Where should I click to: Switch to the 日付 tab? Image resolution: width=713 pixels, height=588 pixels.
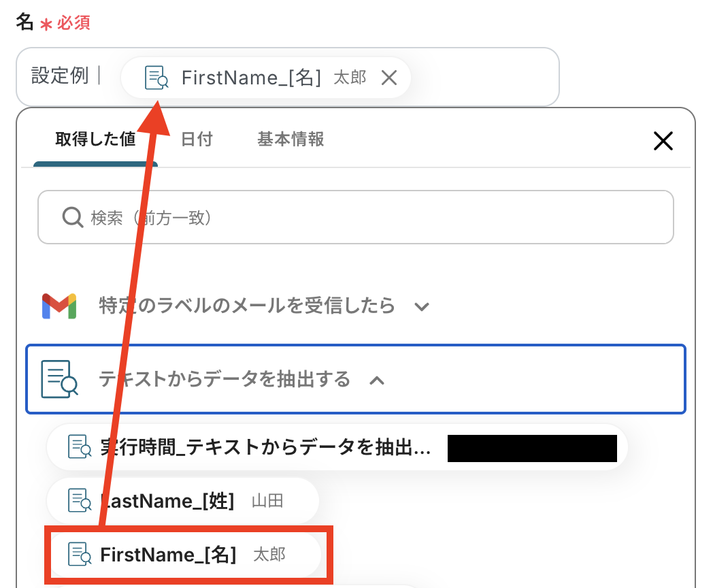(x=197, y=139)
